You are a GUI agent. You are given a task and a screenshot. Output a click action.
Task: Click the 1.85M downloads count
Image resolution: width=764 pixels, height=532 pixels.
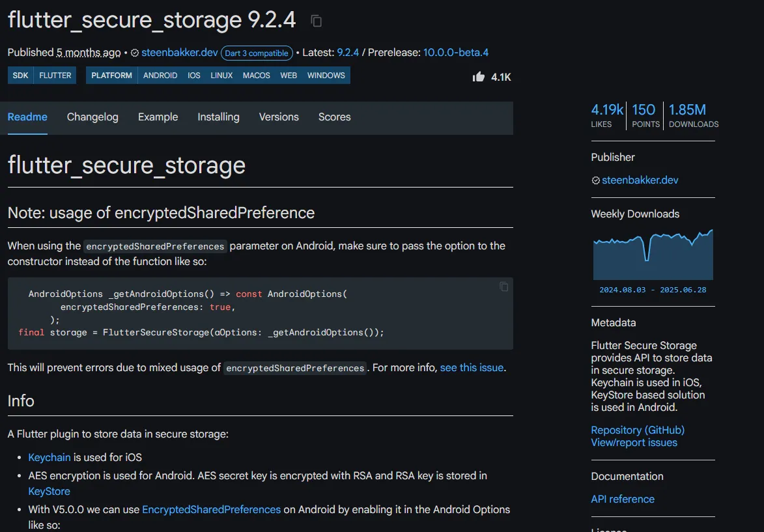[x=694, y=115]
